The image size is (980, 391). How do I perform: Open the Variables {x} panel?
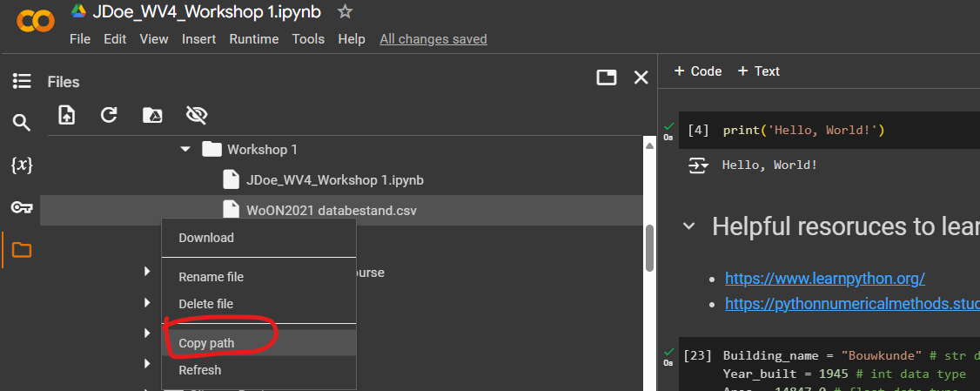click(x=22, y=165)
